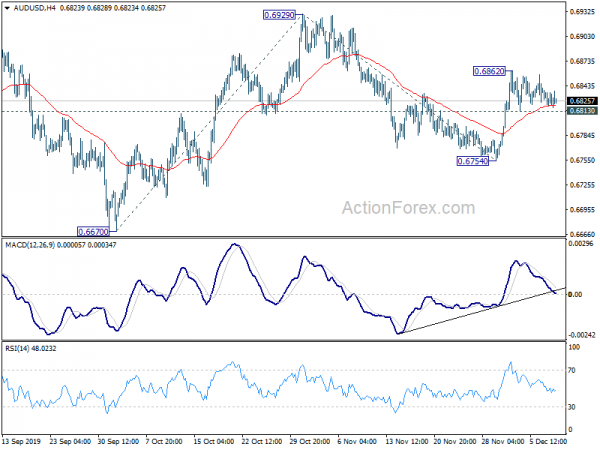Screen dimensions: 600x450
Task: Click the RSI 70 level scale value
Action: pyautogui.click(x=572, y=370)
